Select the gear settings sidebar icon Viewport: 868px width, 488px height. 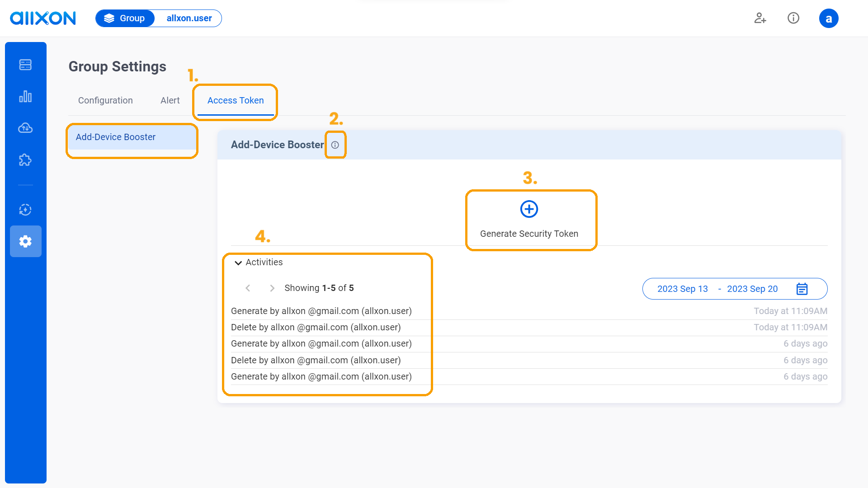(25, 241)
